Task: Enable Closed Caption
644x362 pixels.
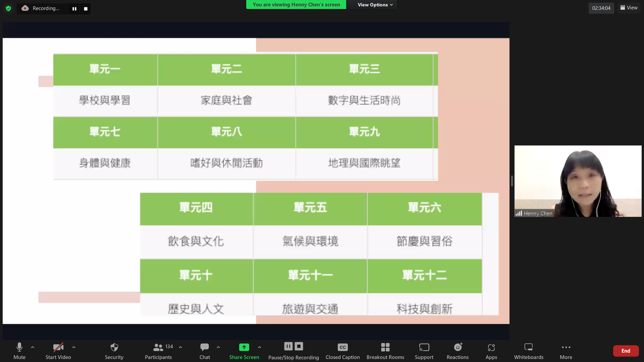Action: (342, 350)
